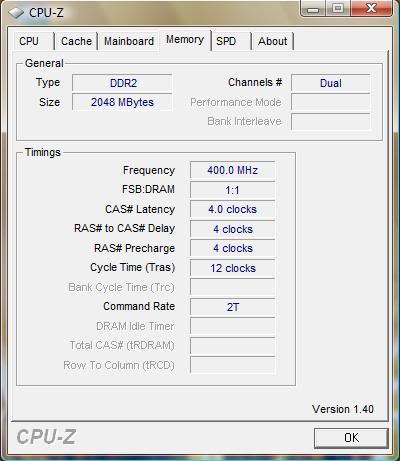400x461 pixels.
Task: Close the CPU-Z window
Action: (x=371, y=8)
